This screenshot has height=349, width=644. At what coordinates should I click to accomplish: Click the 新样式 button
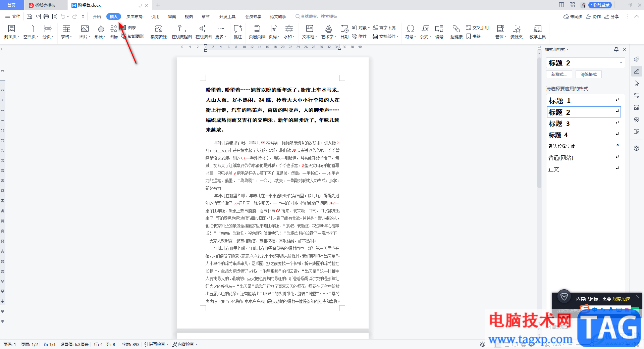point(559,74)
